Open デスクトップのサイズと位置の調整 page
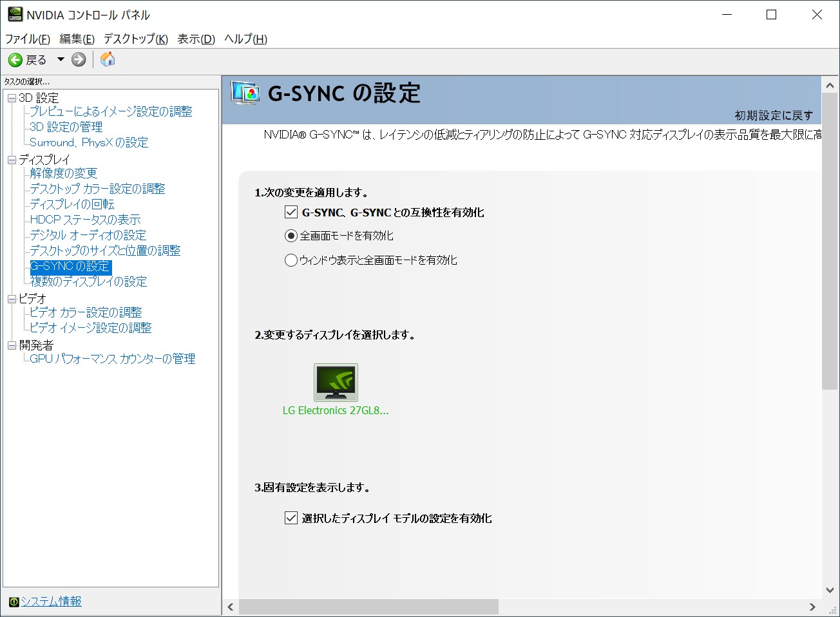Screen dimensions: 840x617 105,251
